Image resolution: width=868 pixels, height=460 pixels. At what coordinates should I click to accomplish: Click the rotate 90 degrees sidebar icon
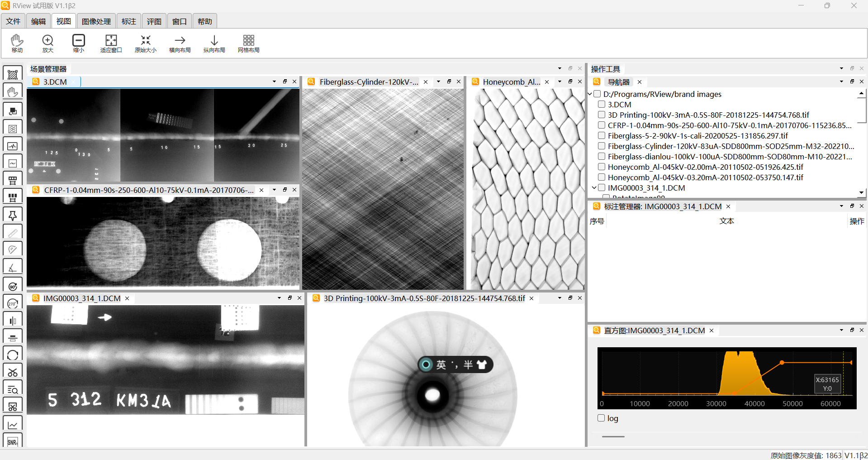pyautogui.click(x=13, y=286)
